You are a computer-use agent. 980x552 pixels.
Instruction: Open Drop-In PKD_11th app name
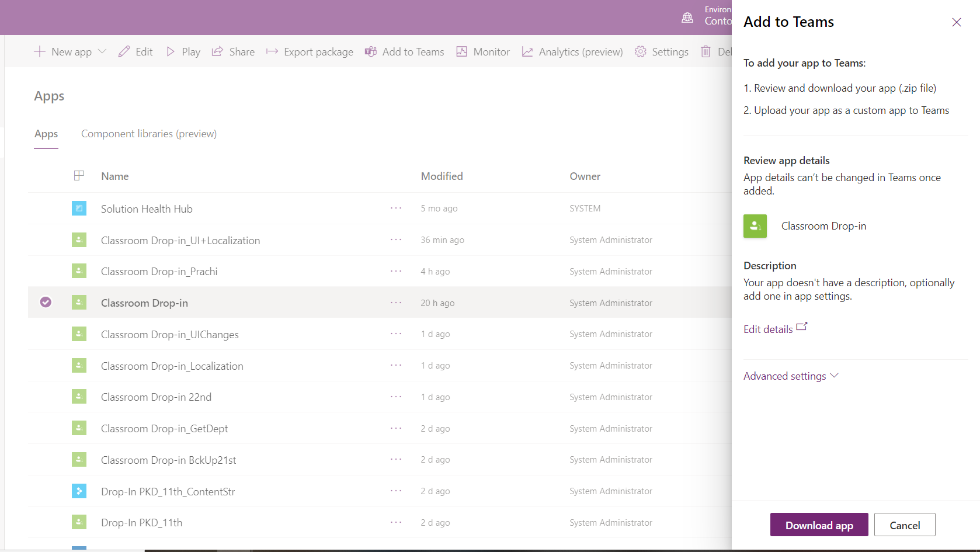[x=142, y=523]
